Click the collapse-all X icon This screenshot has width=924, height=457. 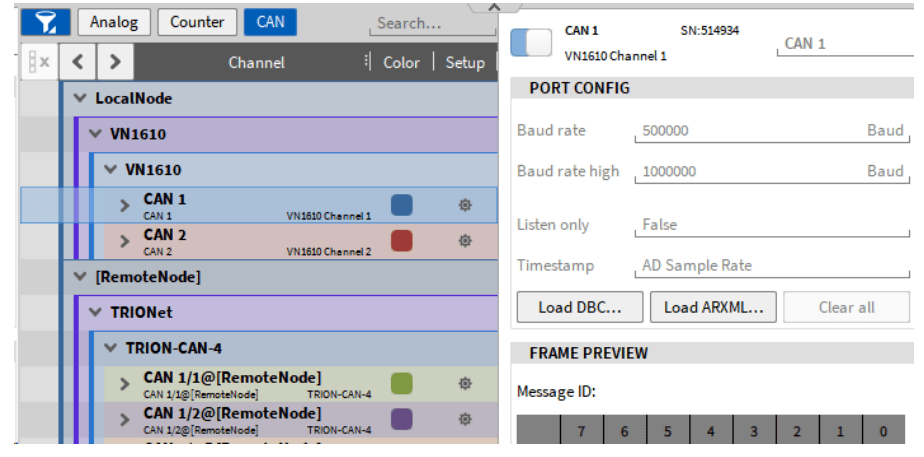coord(38,62)
